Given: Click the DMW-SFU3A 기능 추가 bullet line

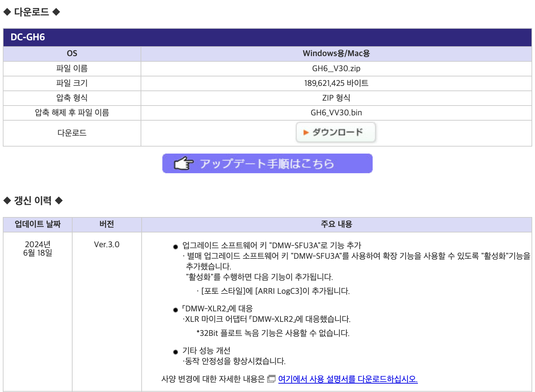Looking at the screenshot, I should pyautogui.click(x=272, y=245).
